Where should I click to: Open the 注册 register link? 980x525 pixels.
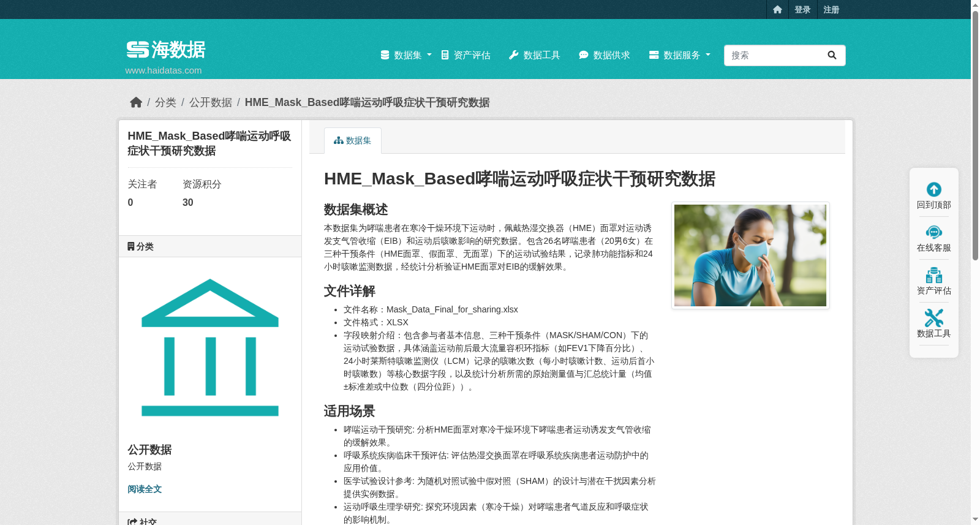point(831,9)
